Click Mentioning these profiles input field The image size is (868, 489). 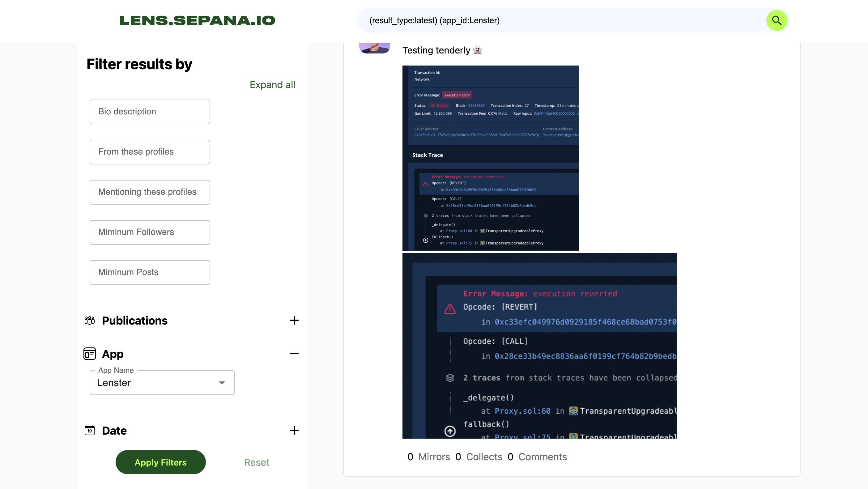pyautogui.click(x=150, y=192)
